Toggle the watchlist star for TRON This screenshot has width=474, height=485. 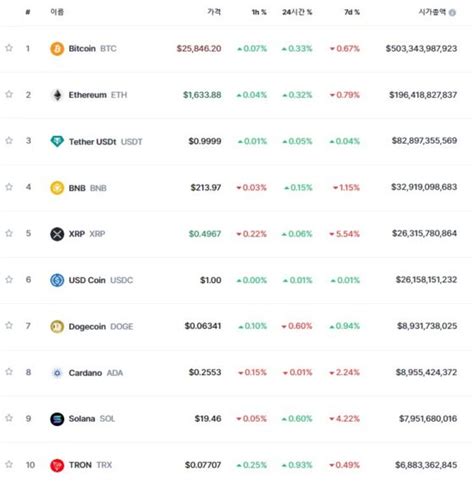coord(9,465)
